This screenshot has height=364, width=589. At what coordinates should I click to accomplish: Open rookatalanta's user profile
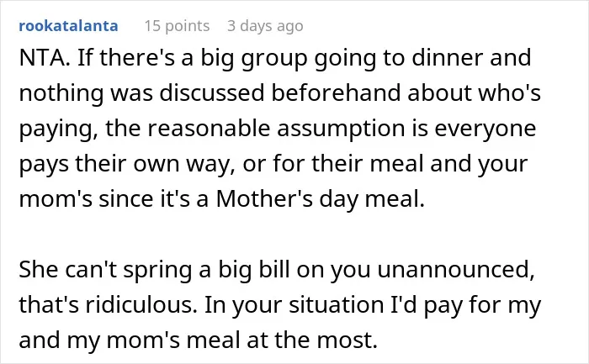coord(68,26)
